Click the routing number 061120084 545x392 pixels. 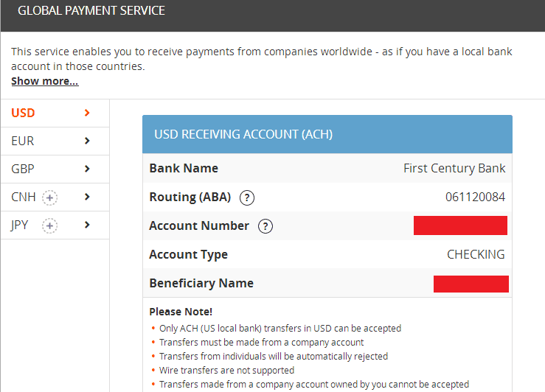(x=475, y=197)
